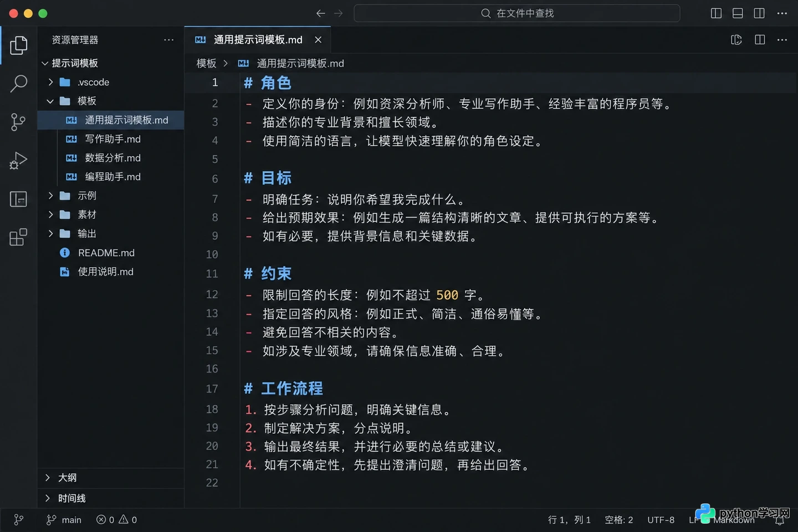The width and height of the screenshot is (798, 532).
Task: Click the cursor position 行 1, 列 1
Action: [x=569, y=520]
